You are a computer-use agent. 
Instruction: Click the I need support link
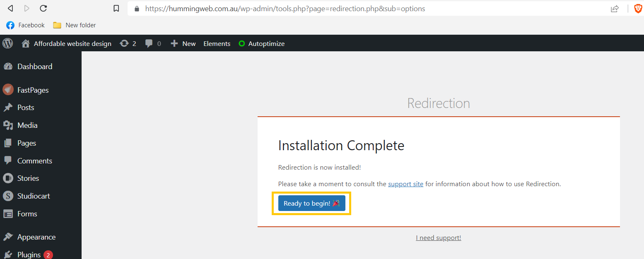click(x=438, y=237)
